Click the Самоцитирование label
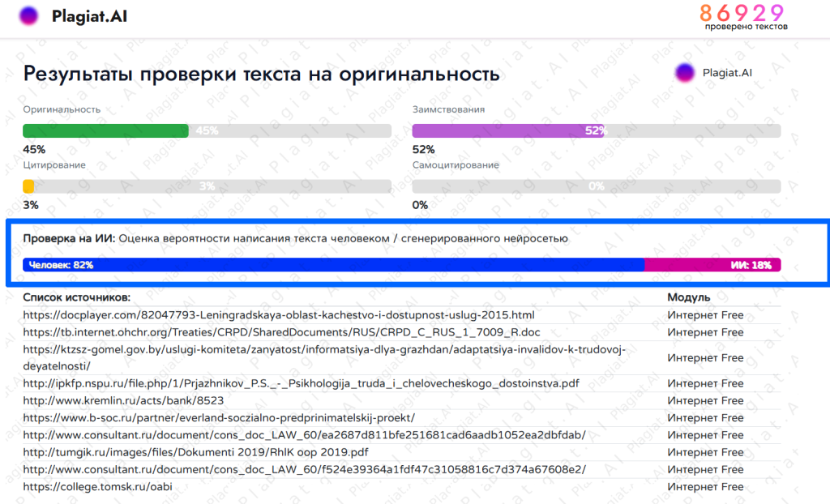Image resolution: width=830 pixels, height=504 pixels. click(x=456, y=164)
